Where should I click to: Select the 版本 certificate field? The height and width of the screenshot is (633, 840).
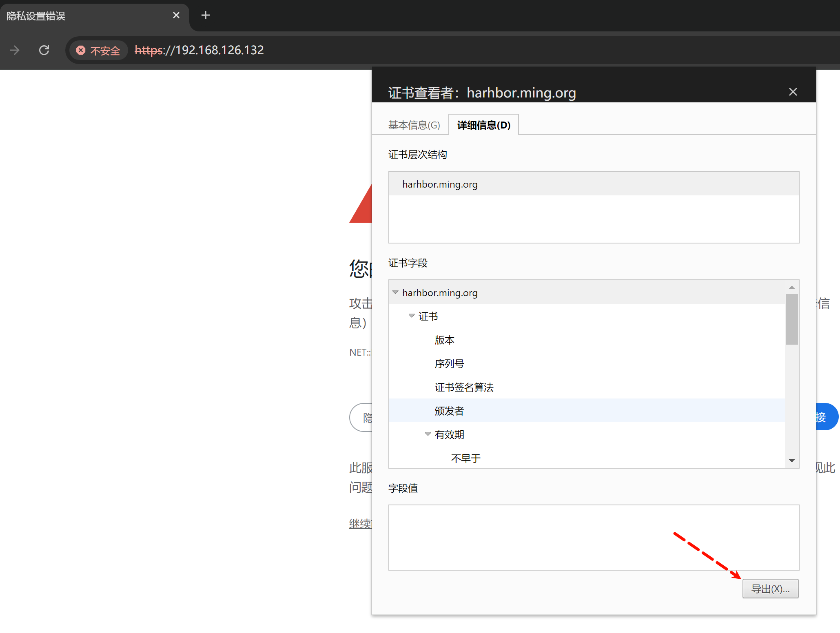(x=444, y=340)
